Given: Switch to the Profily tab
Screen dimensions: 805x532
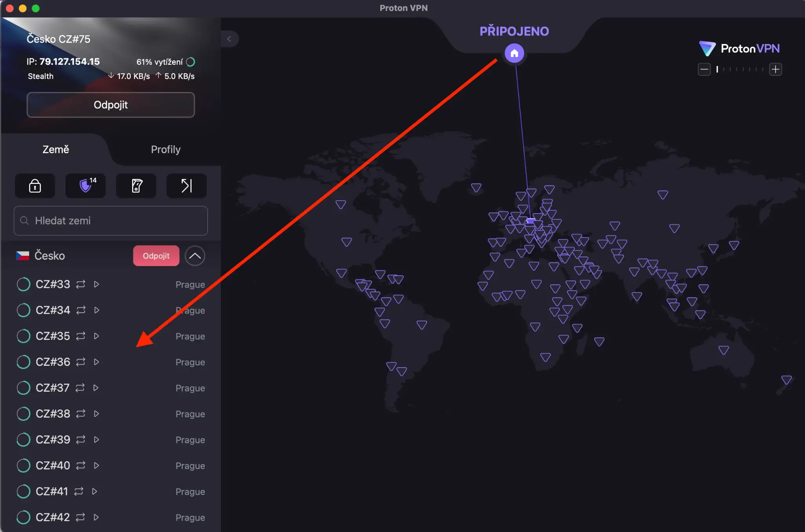Looking at the screenshot, I should click(x=166, y=149).
